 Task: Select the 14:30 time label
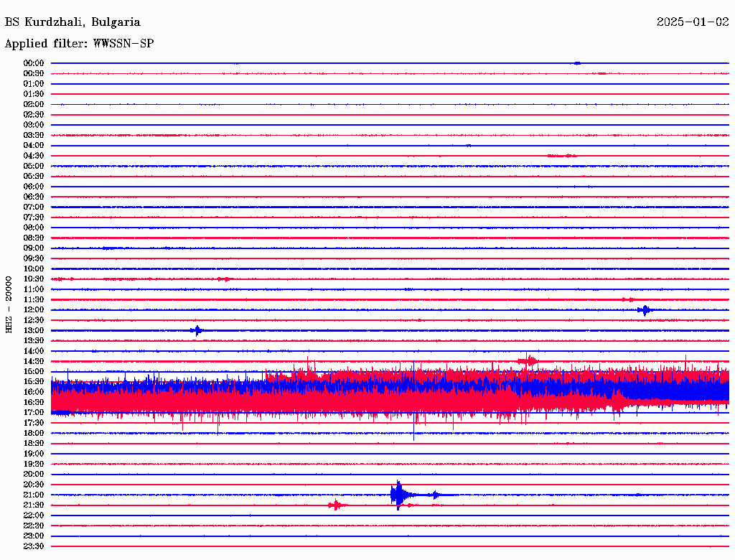click(34, 361)
